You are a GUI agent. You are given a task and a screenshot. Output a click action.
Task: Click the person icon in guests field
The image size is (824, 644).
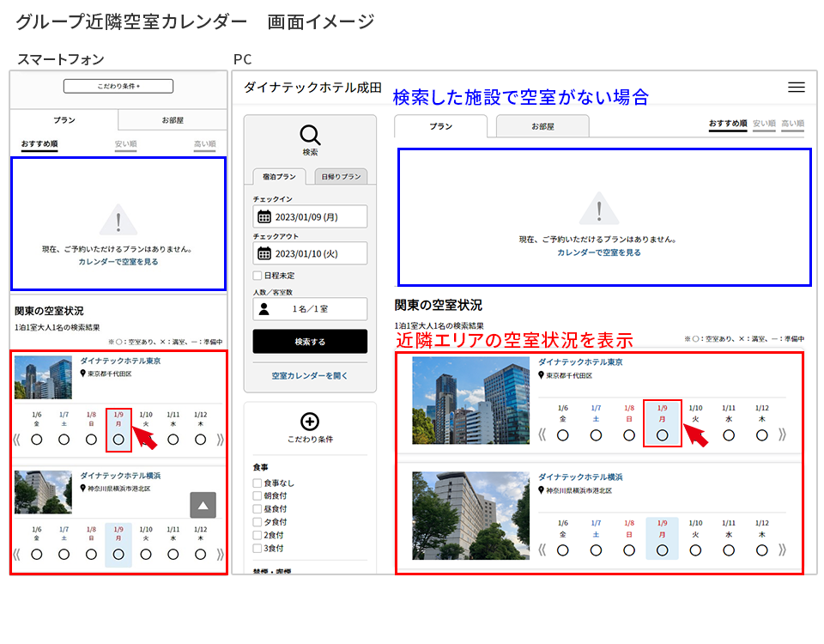(x=264, y=309)
